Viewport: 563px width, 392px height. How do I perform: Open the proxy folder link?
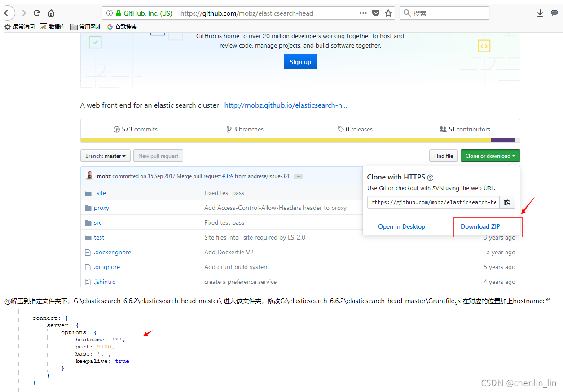[101, 208]
